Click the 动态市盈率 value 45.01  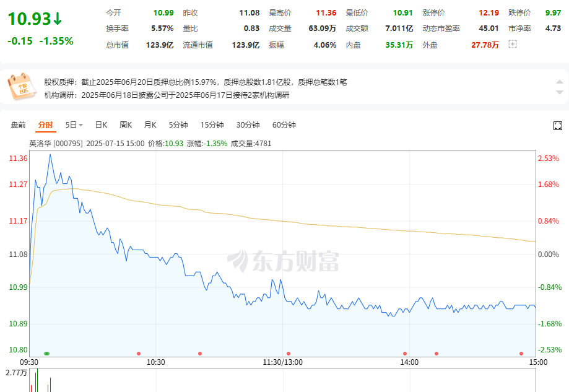pyautogui.click(x=489, y=28)
